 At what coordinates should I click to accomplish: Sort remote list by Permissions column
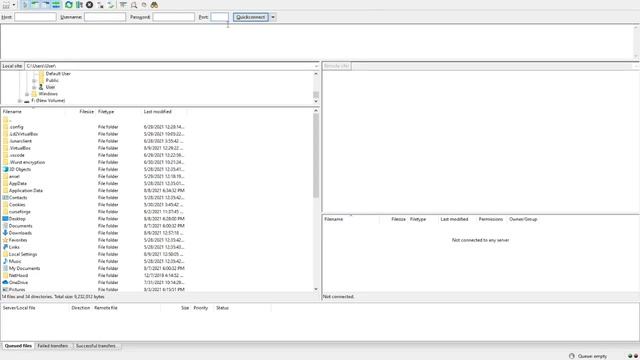point(491,219)
